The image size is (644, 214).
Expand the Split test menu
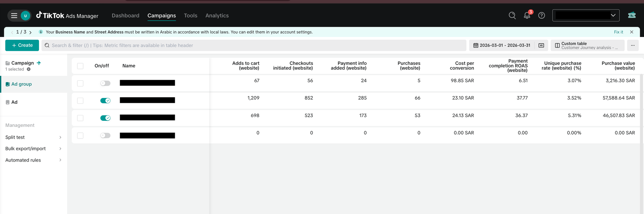[x=33, y=137]
